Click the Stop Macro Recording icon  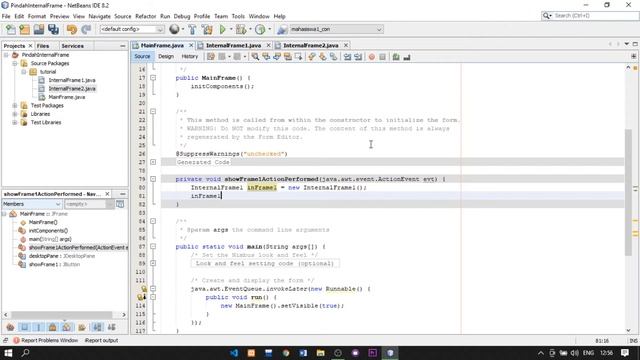pyautogui.click(x=382, y=57)
